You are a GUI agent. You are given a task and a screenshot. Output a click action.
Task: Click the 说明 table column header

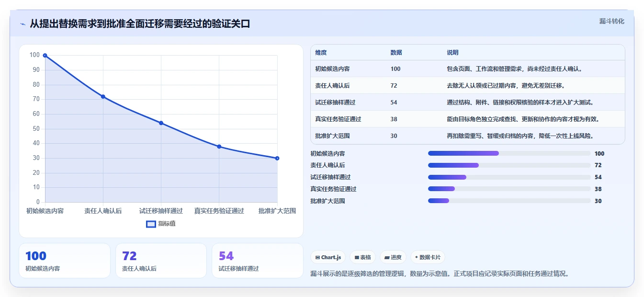tap(452, 53)
